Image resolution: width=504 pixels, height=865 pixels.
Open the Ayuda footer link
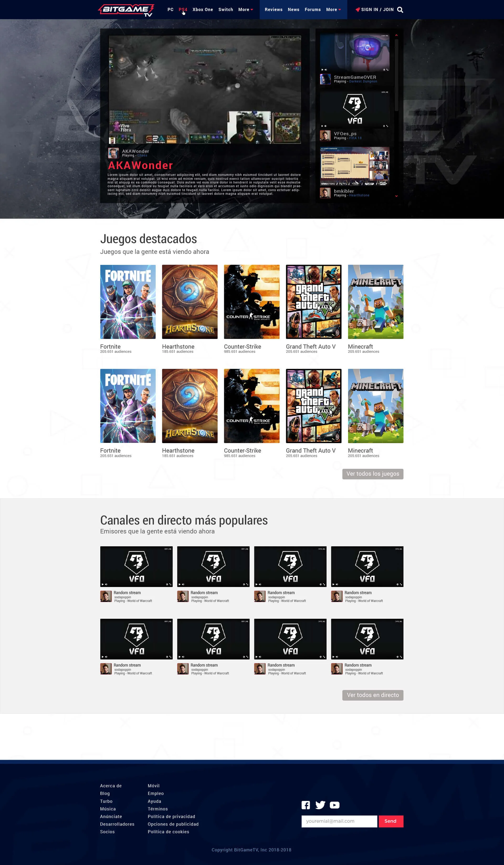coord(154,801)
